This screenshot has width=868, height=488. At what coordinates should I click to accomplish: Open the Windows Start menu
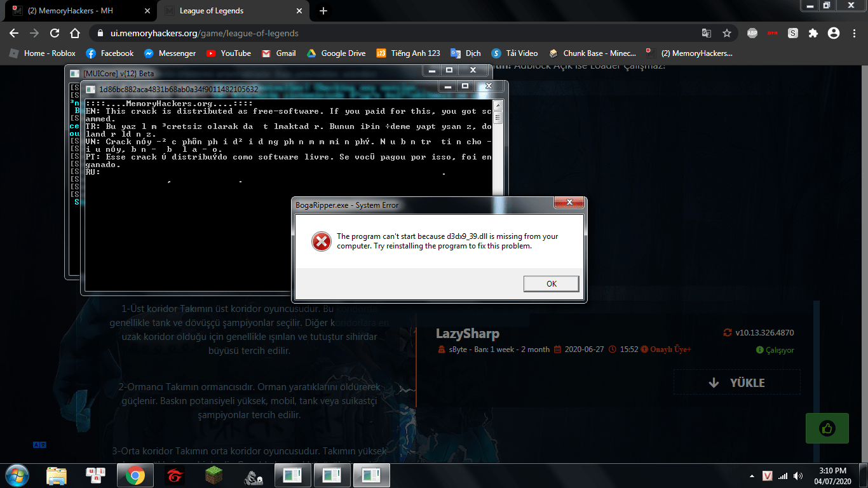17,475
